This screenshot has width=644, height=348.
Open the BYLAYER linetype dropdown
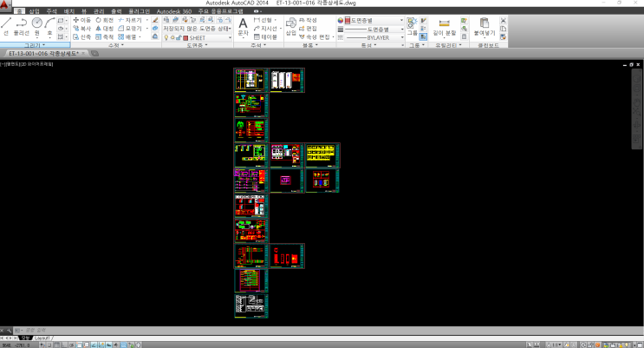374,37
